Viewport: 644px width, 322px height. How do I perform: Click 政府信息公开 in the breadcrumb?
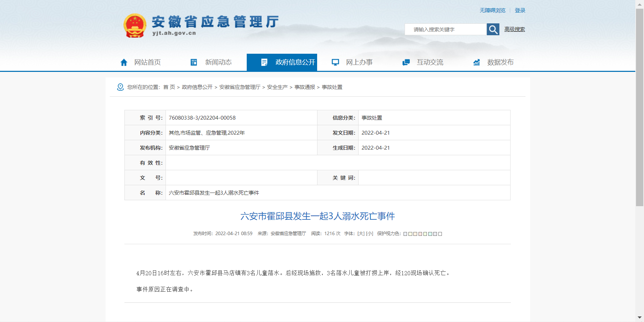pos(197,87)
